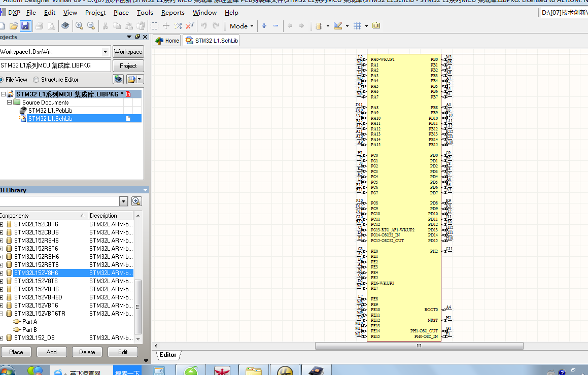
Task: Add a component part with blue plus icon
Action: (264, 26)
